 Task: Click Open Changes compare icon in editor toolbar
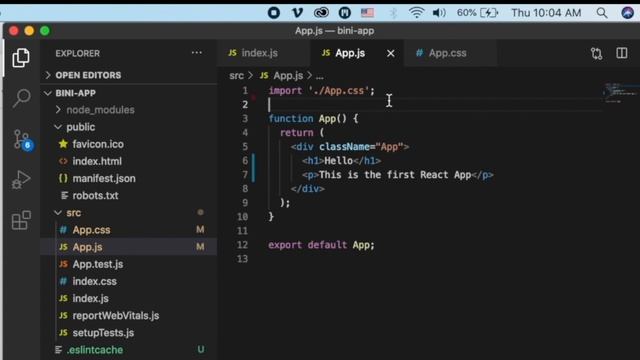pos(596,53)
